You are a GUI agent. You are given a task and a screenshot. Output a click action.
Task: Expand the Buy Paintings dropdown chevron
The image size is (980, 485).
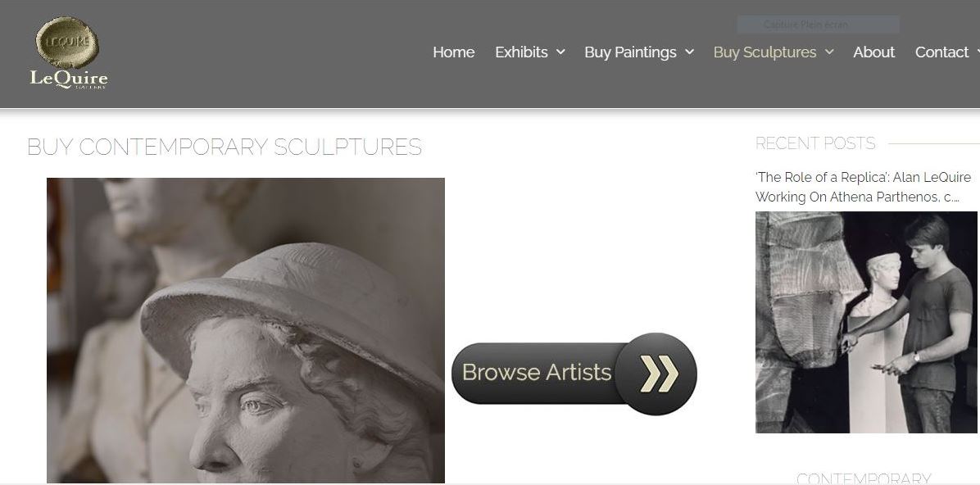click(689, 52)
